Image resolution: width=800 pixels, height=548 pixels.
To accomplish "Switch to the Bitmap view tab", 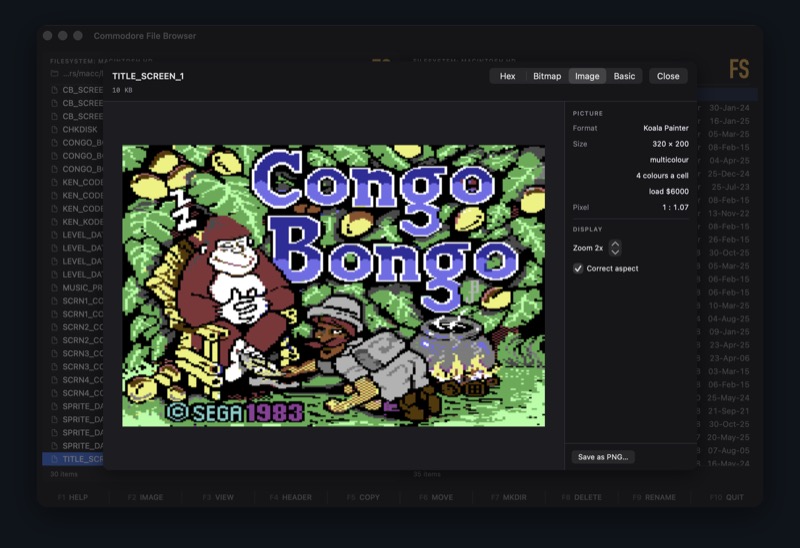I will [547, 76].
